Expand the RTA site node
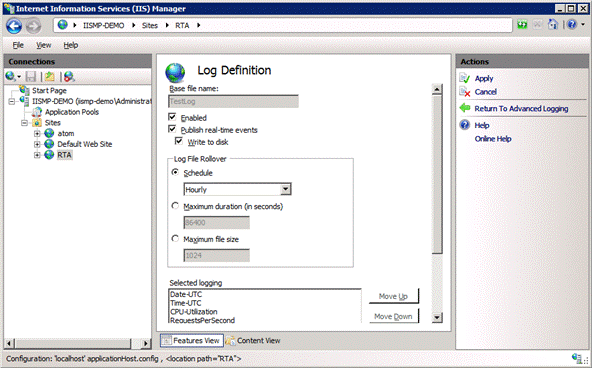 (37, 155)
